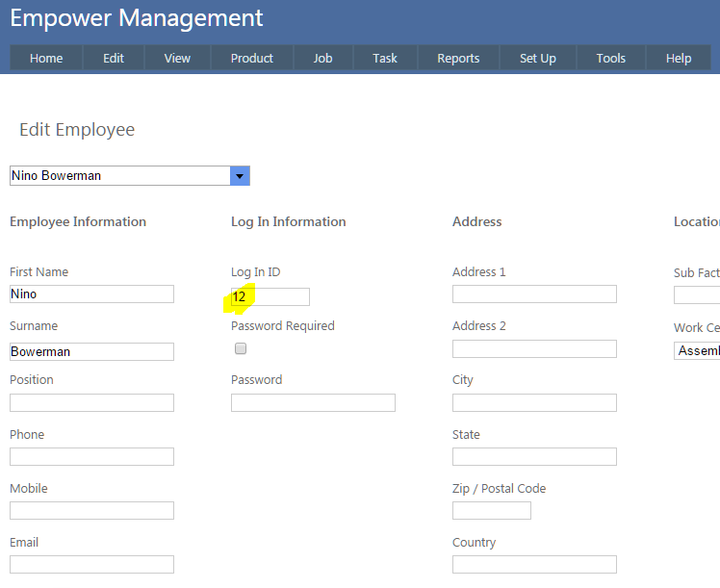Click the First Name field containing Nino
720x588 pixels.
click(91, 294)
